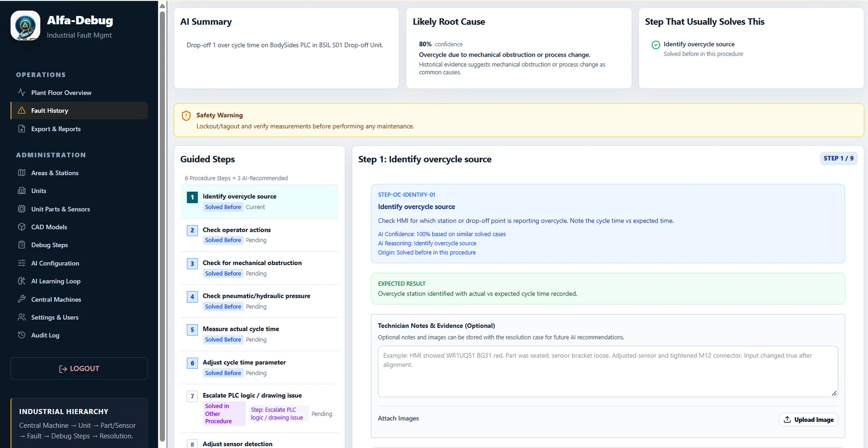Click the AI Confidence: 100% line

(x=442, y=234)
